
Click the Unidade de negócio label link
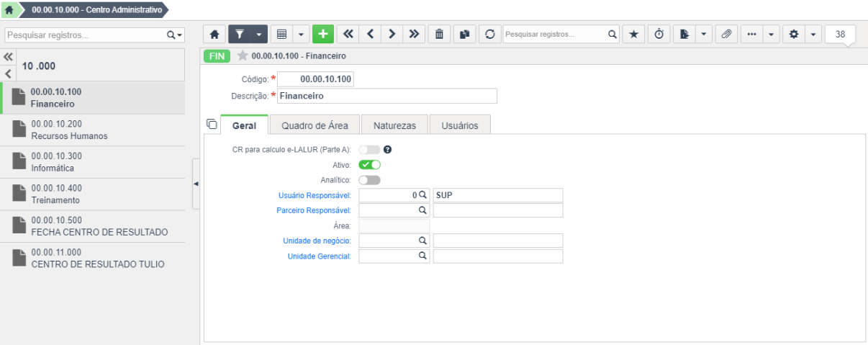(318, 241)
